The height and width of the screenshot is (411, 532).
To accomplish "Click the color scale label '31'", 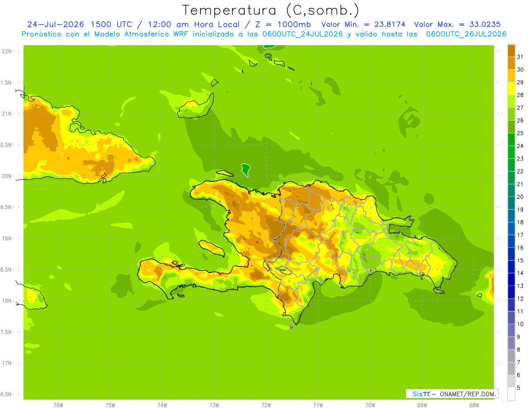I will [x=520, y=57].
